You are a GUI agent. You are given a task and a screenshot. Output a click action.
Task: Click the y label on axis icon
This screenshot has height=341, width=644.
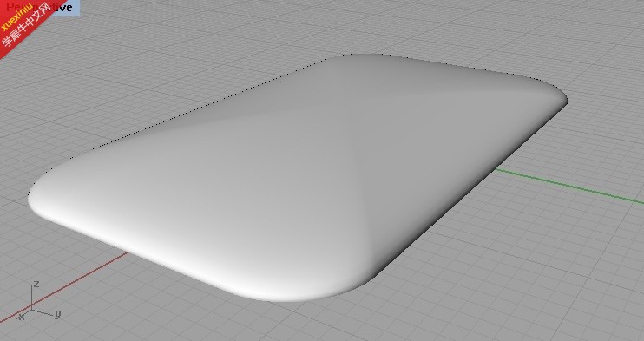[57, 314]
